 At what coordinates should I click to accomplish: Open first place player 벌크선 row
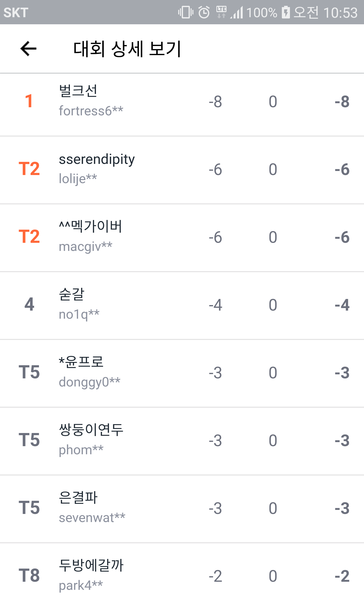pos(182,102)
